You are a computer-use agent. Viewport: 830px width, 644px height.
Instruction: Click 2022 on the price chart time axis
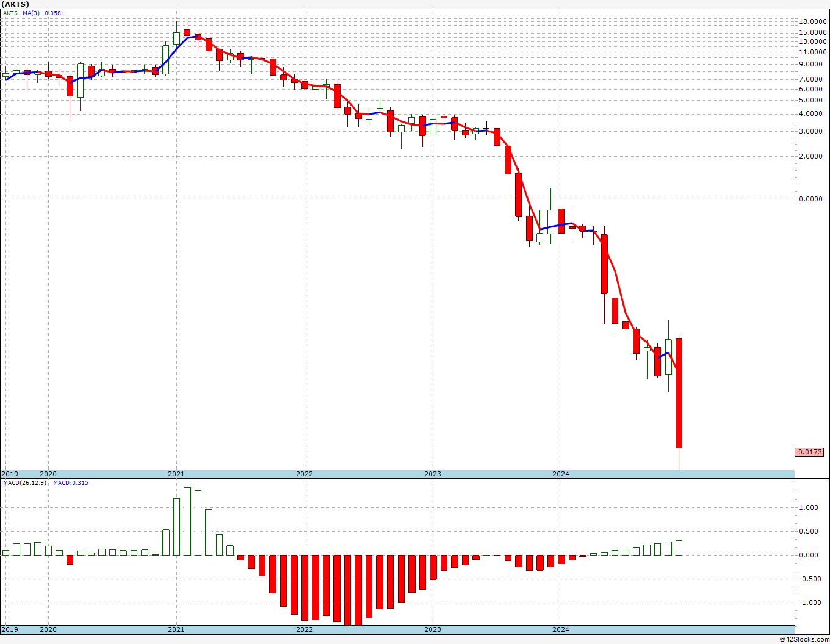click(305, 474)
